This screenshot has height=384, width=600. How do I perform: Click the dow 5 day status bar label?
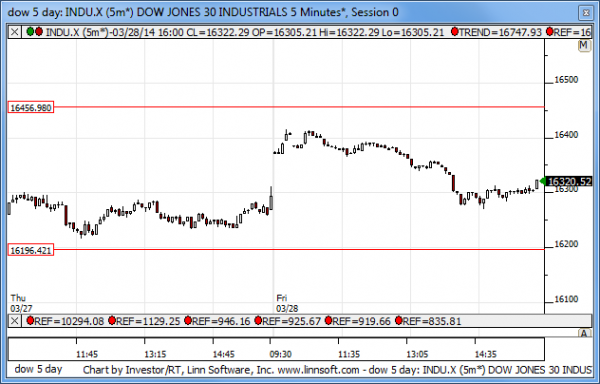point(38,369)
